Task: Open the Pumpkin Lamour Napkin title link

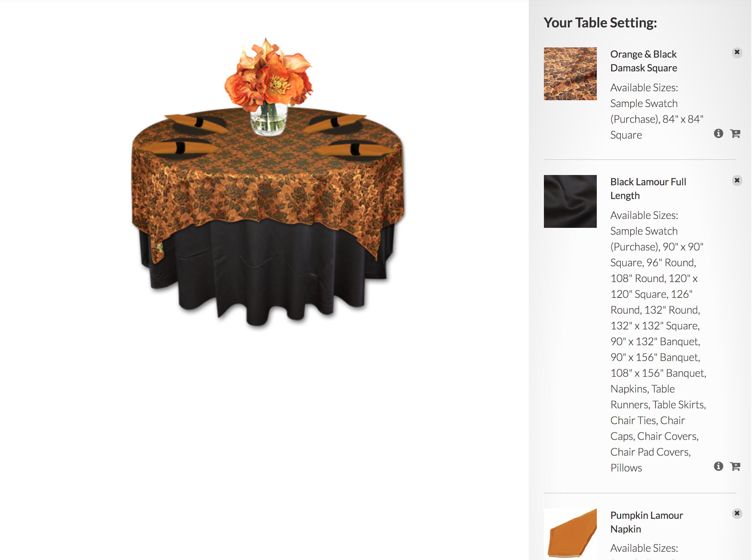Action: coord(647,522)
